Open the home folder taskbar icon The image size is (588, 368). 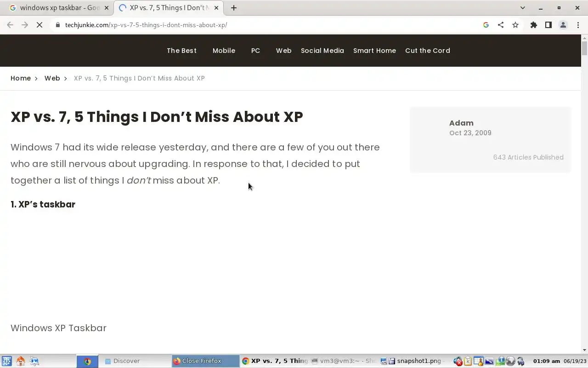coord(20,361)
